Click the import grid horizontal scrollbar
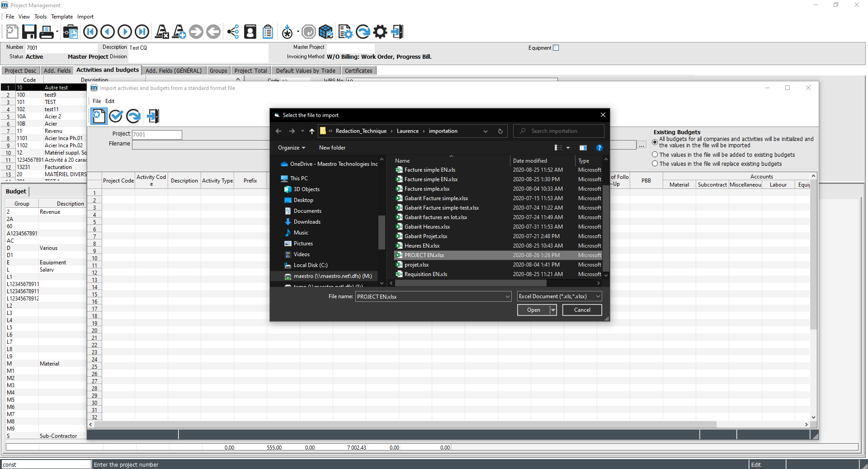Screen dimensions: 868x469 [406, 425]
